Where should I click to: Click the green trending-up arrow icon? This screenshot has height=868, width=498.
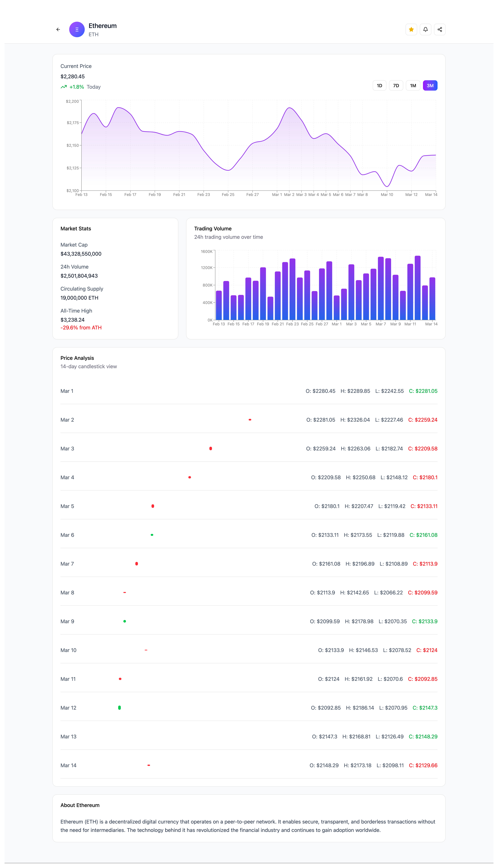[64, 87]
